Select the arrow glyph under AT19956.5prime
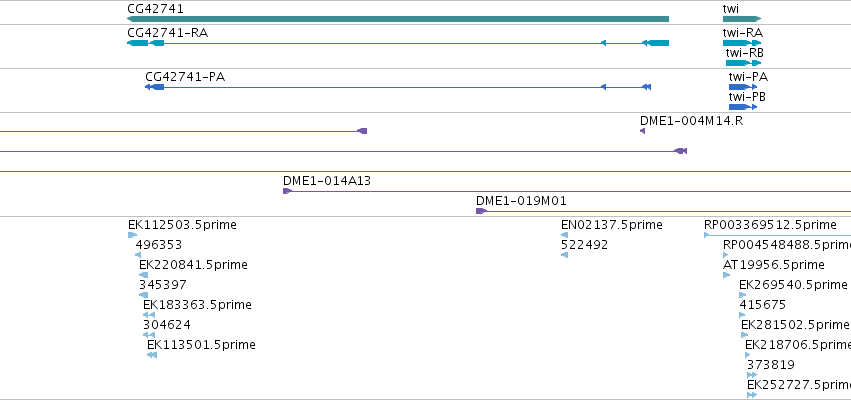851x400 pixels. point(726,275)
